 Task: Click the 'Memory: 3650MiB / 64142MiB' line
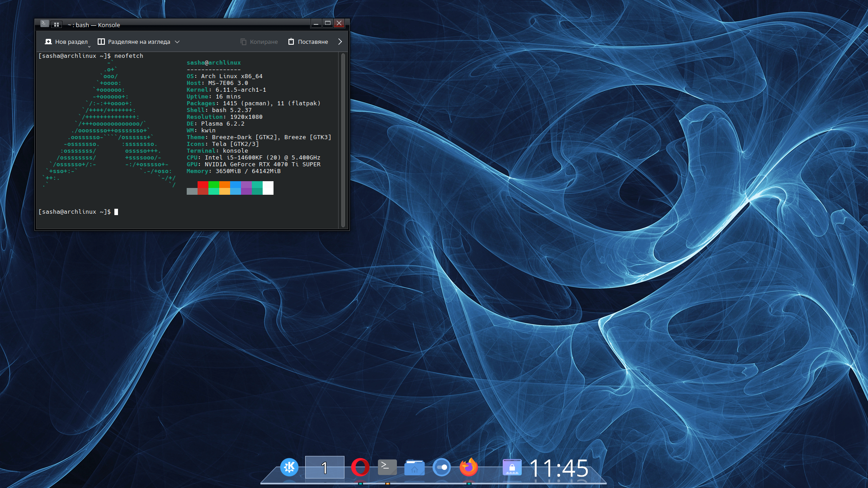point(234,171)
